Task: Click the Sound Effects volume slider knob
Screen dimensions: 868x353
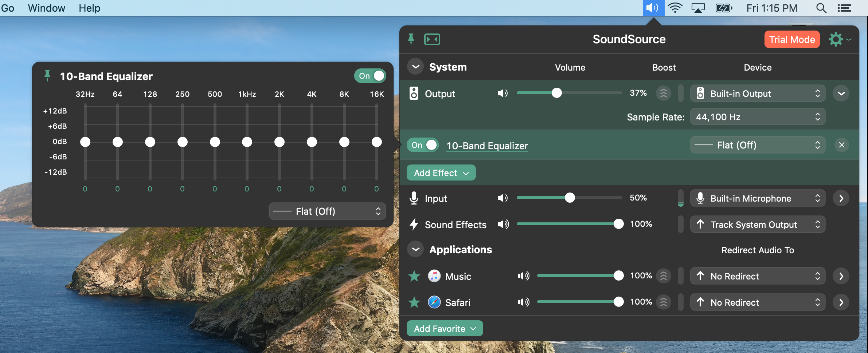Action: pos(618,224)
